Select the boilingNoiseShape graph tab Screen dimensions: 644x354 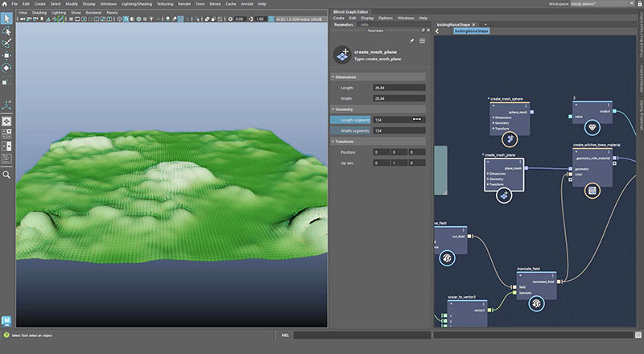click(453, 25)
